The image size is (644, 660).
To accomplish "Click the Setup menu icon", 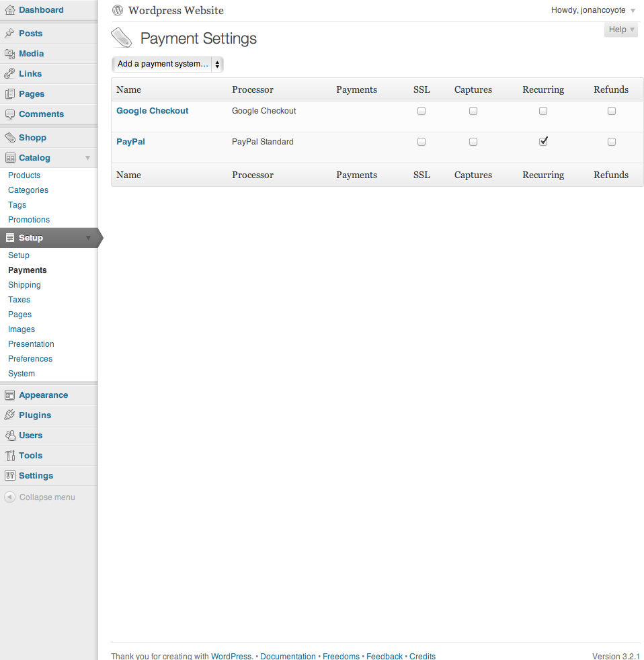I will (x=9, y=238).
